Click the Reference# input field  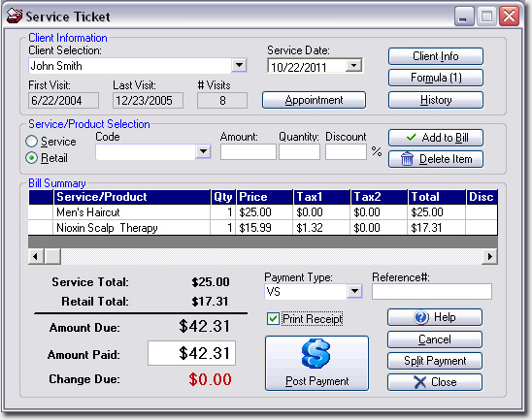pyautogui.click(x=432, y=292)
